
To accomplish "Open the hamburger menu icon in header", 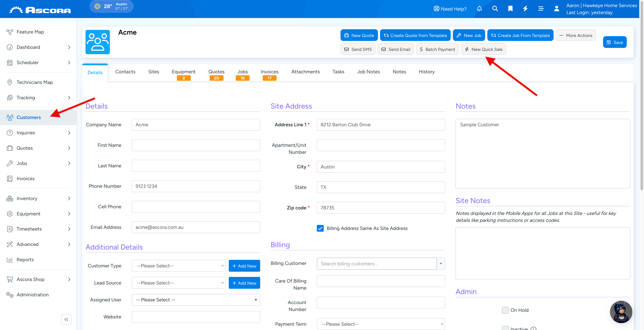I will (x=541, y=9).
